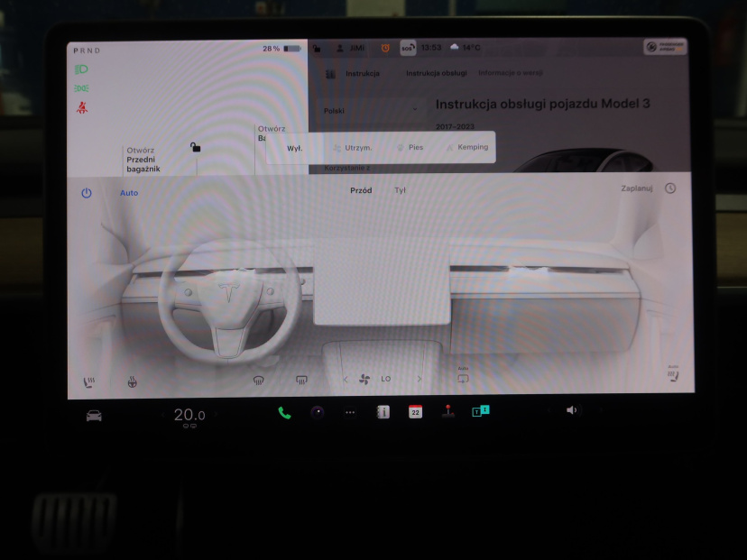
Task: Tap the clock icon beside Zaplanuj
Action: tap(670, 188)
